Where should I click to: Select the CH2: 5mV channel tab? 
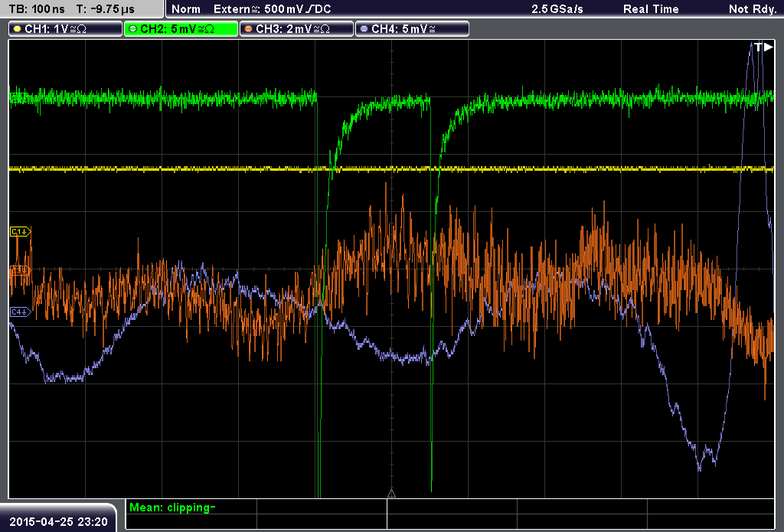[x=181, y=29]
